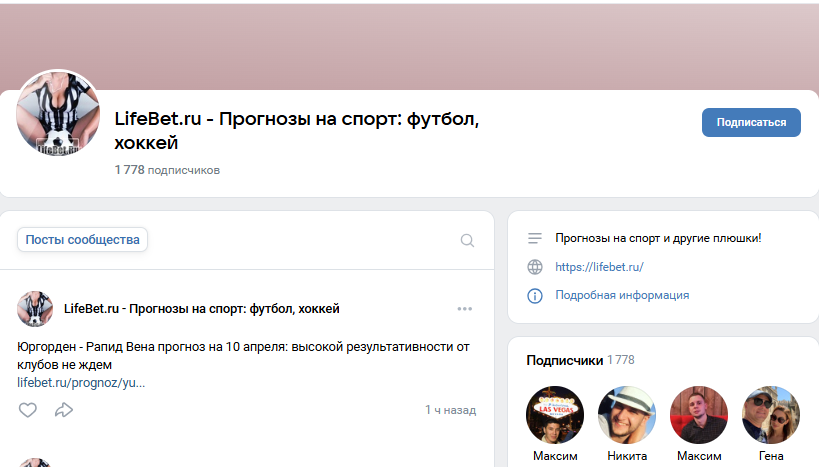Image resolution: width=819 pixels, height=467 pixels.
Task: Click the Las Vegas avatar of Максим
Action: pyautogui.click(x=555, y=415)
